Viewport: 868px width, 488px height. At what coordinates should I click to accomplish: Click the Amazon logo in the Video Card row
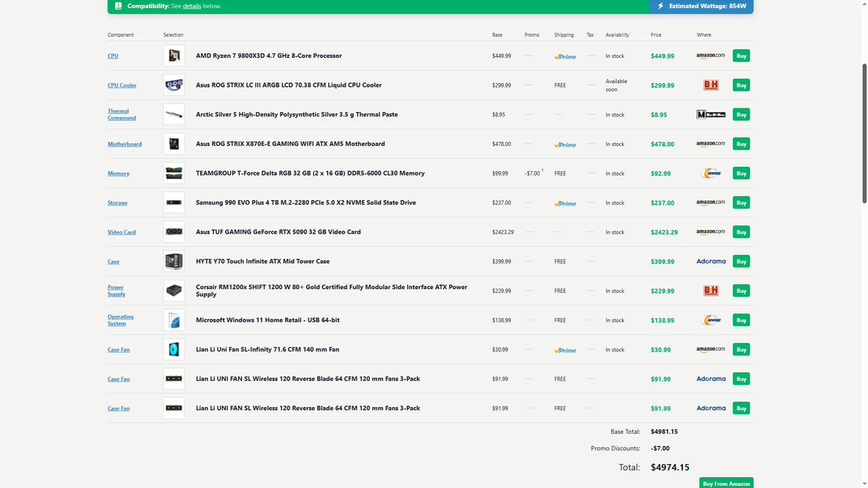[x=710, y=232]
